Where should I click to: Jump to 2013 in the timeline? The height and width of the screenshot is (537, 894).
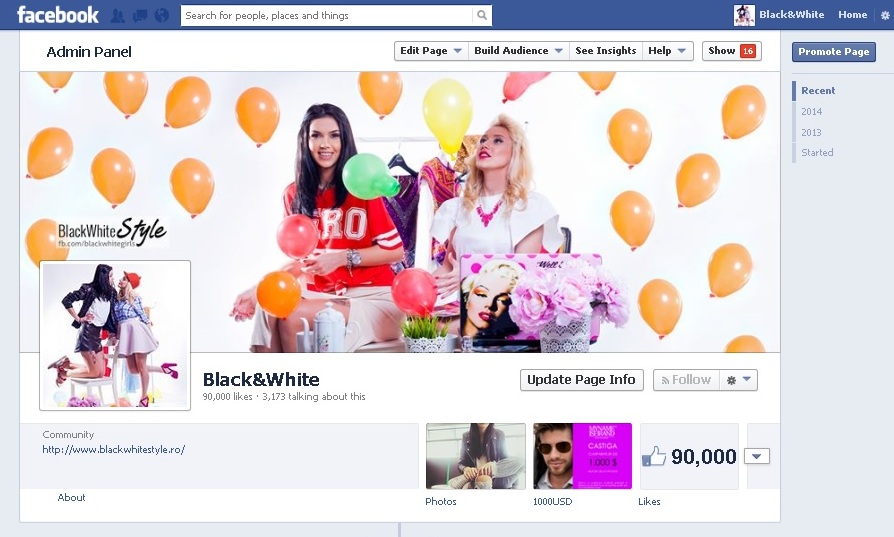pyautogui.click(x=811, y=132)
